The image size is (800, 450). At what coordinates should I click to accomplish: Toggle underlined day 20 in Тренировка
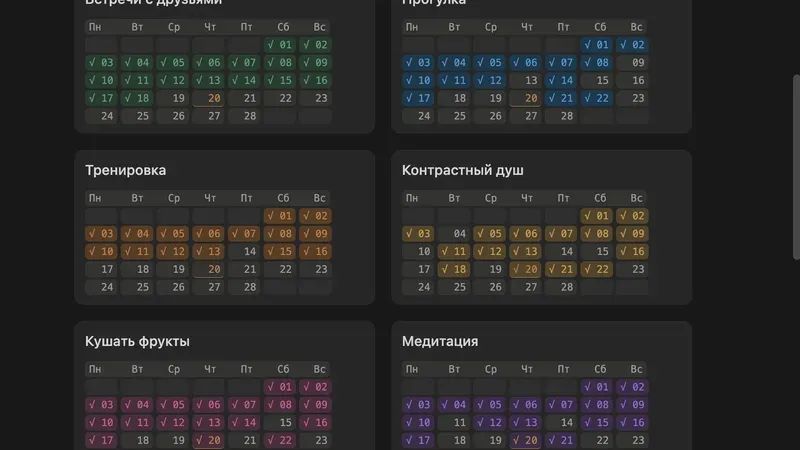point(213,269)
